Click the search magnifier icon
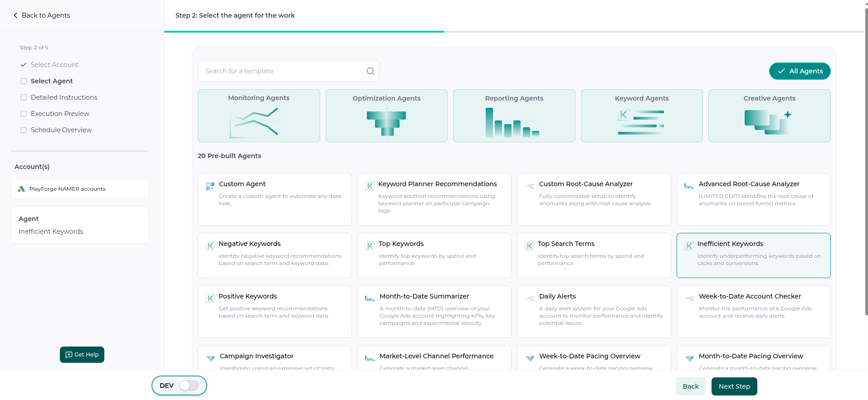The width and height of the screenshot is (868, 400). coord(370,71)
